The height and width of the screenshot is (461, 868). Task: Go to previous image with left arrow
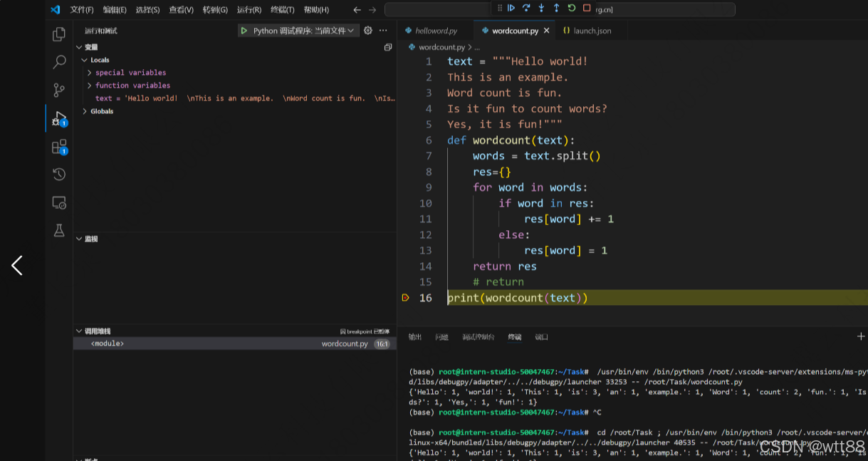pos(17,266)
